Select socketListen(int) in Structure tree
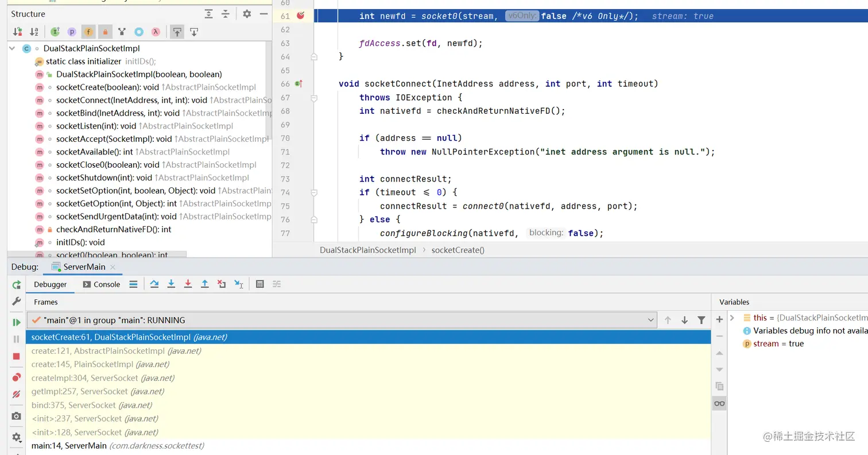The width and height of the screenshot is (868, 455). coord(134,126)
